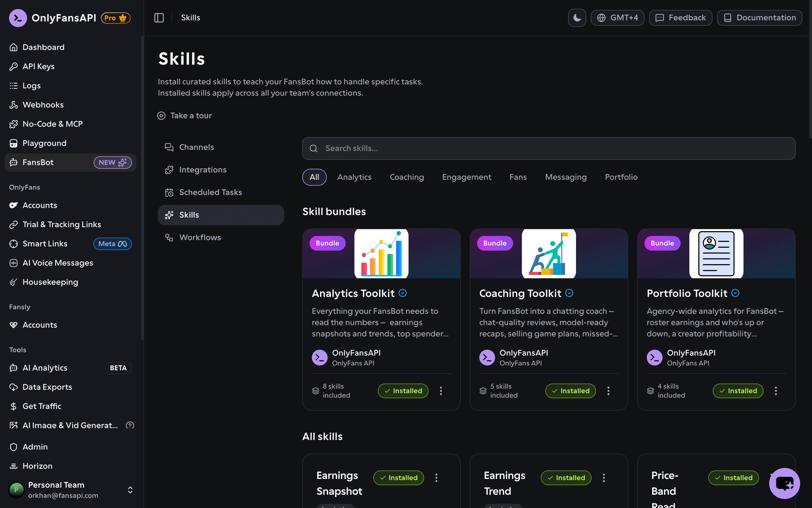Viewport: 812px width, 508px height.
Task: Open more options for Analytics Toolkit
Action: point(441,391)
